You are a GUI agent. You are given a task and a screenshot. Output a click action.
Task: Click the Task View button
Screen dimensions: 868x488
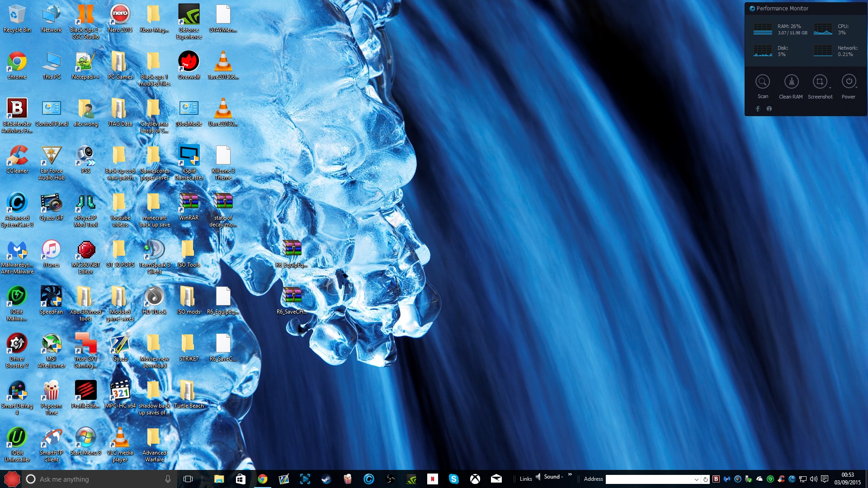coord(188,479)
